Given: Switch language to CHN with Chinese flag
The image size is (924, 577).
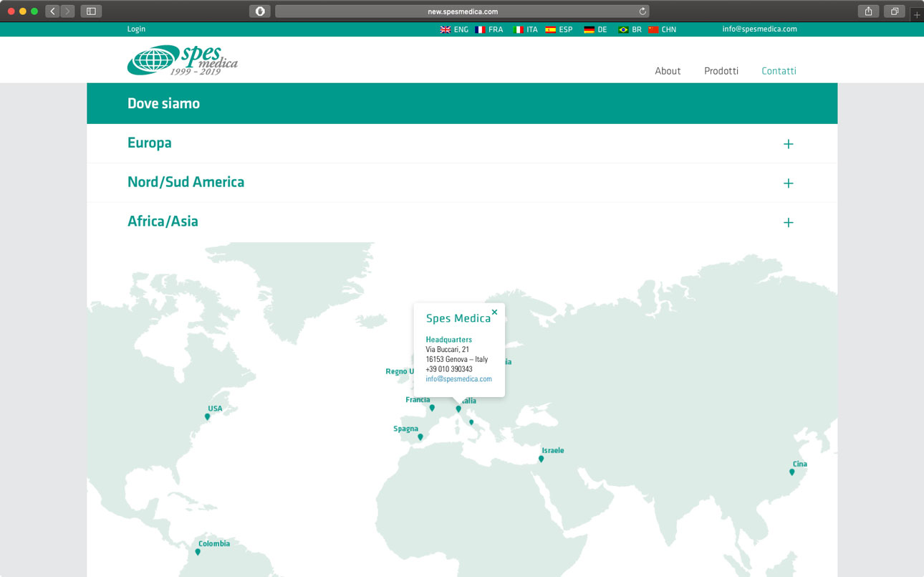Looking at the screenshot, I should coord(662,29).
